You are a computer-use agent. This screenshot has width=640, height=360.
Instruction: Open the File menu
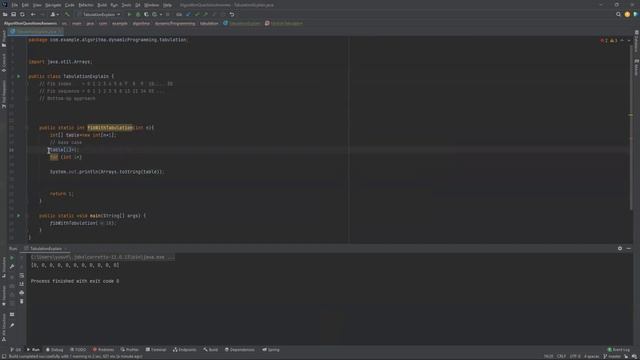[15, 5]
